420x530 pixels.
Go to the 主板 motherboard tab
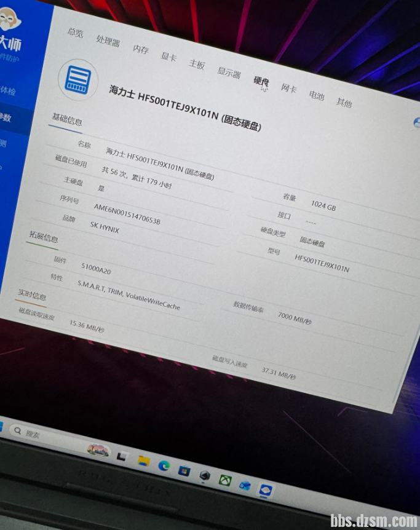[197, 64]
